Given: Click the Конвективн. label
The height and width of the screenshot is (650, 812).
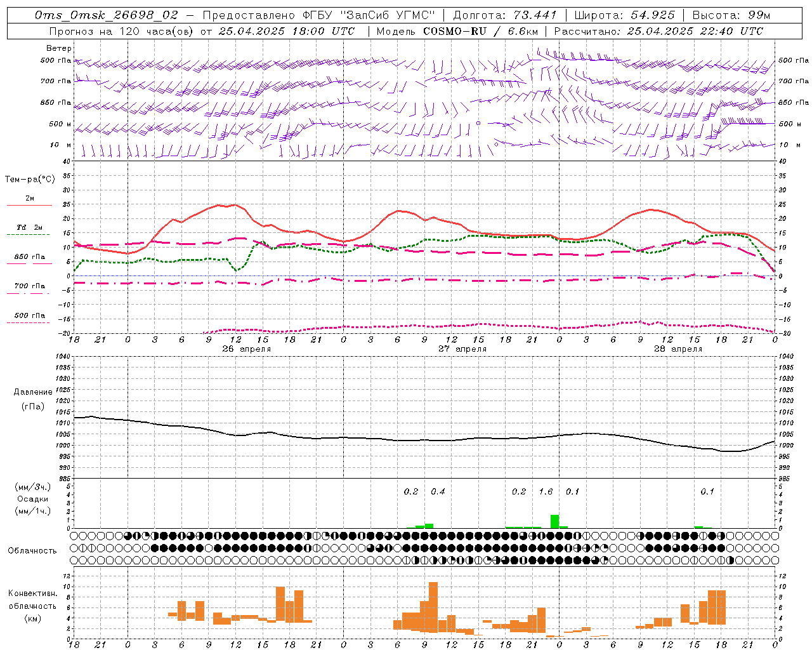Looking at the screenshot, I should pos(32,594).
